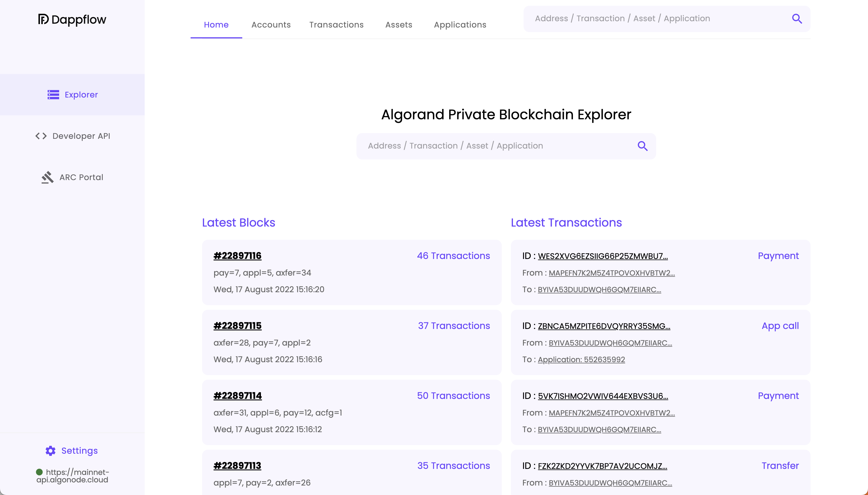Click the ARC Portal gavel icon
Screen dimensions: 868x495
pos(48,177)
